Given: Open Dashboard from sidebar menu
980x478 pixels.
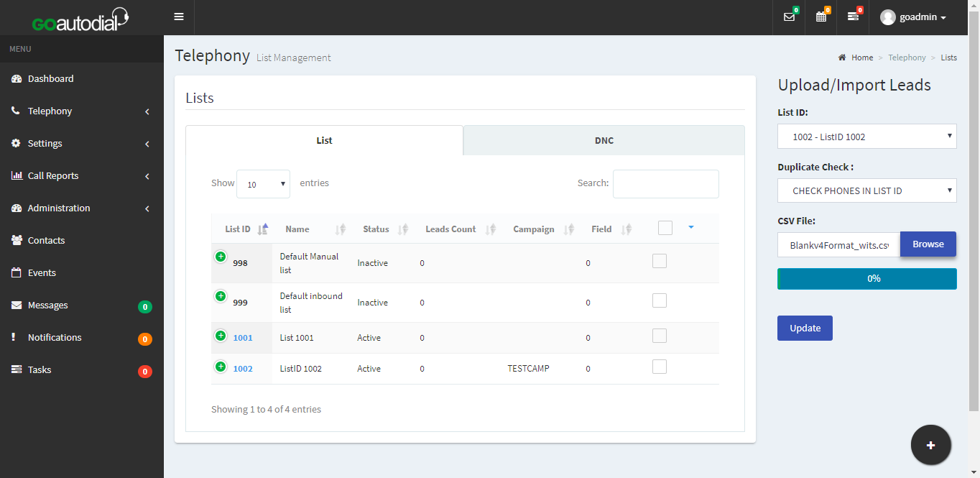Looking at the screenshot, I should 82,78.
